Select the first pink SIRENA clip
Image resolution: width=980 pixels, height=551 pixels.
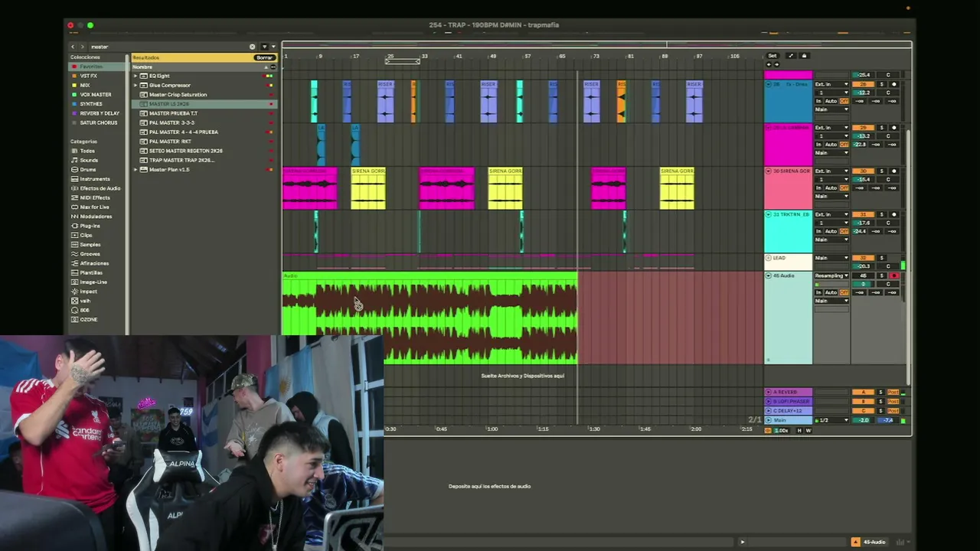point(310,188)
